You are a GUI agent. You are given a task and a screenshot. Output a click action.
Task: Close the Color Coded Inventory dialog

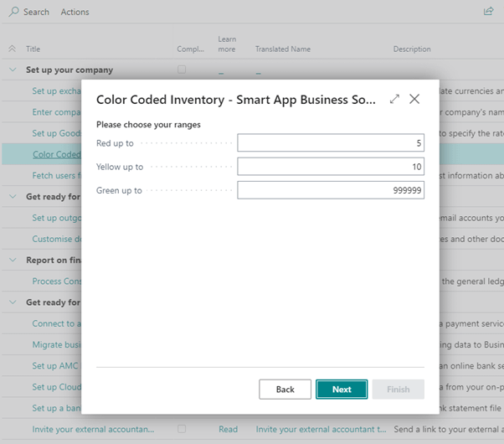[414, 99]
